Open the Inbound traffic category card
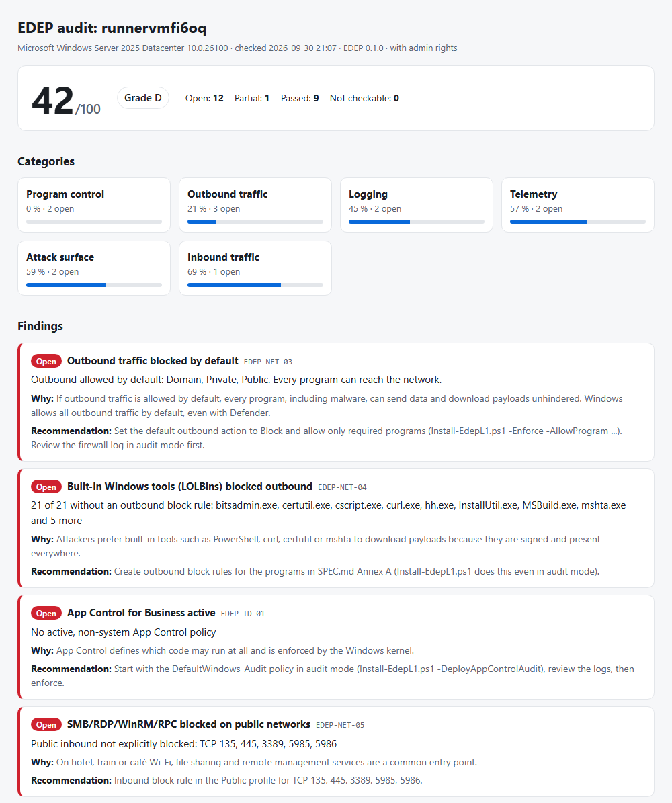Screen dimensions: 672x803 pyautogui.click(x=255, y=268)
